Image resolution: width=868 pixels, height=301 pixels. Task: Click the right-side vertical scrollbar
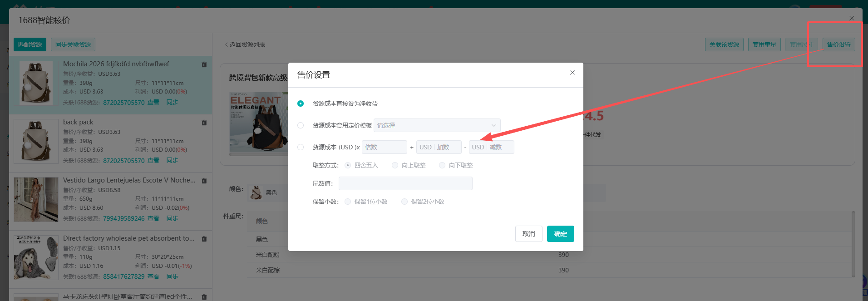click(853, 244)
